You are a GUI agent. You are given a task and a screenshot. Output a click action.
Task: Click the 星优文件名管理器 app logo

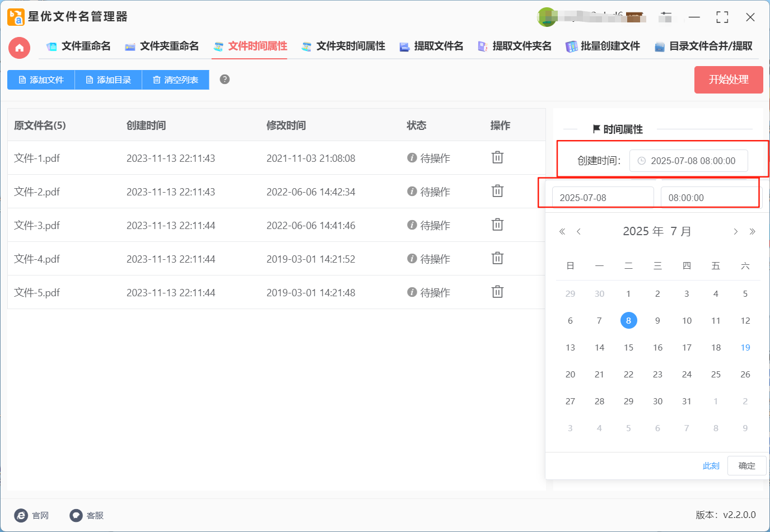[x=16, y=17]
